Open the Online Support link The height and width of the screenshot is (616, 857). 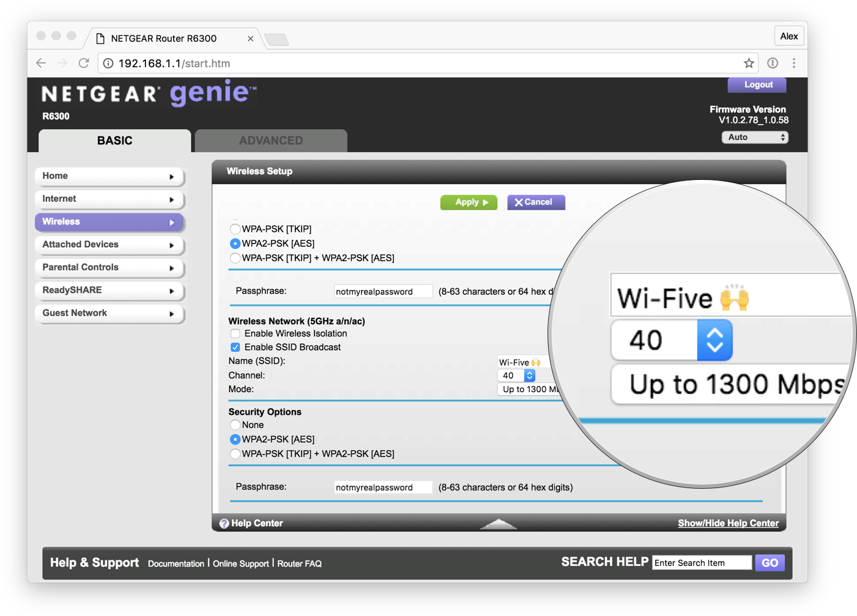(x=241, y=564)
